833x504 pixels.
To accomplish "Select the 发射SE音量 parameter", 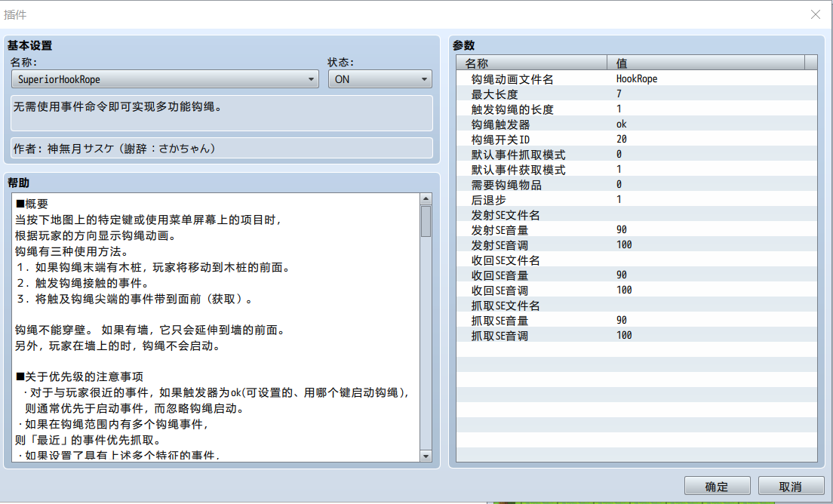I will tap(636, 229).
